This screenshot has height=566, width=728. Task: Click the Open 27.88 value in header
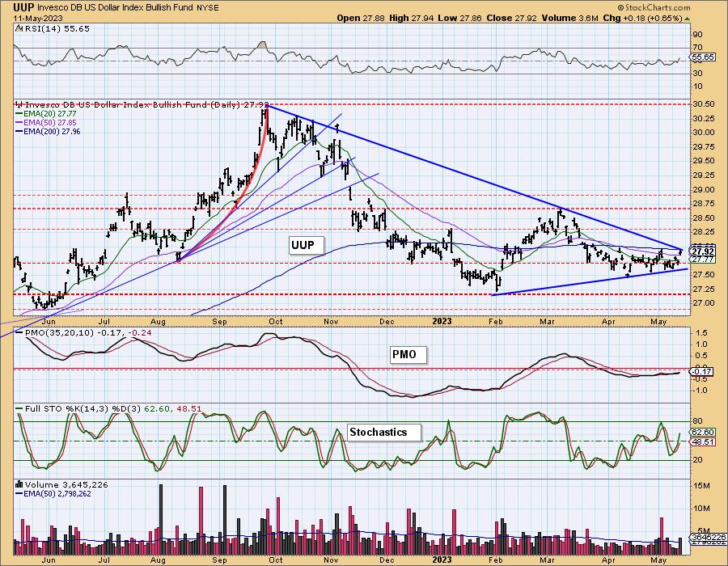[x=361, y=18]
